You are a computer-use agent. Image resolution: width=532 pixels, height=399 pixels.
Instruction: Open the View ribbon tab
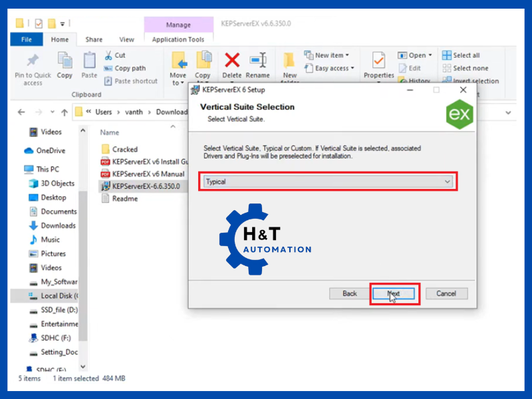tap(126, 40)
